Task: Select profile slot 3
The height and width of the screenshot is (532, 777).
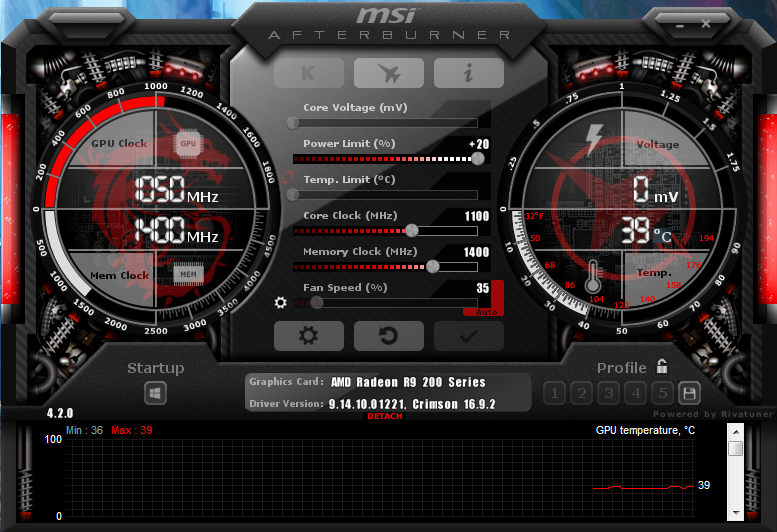Action: point(609,394)
